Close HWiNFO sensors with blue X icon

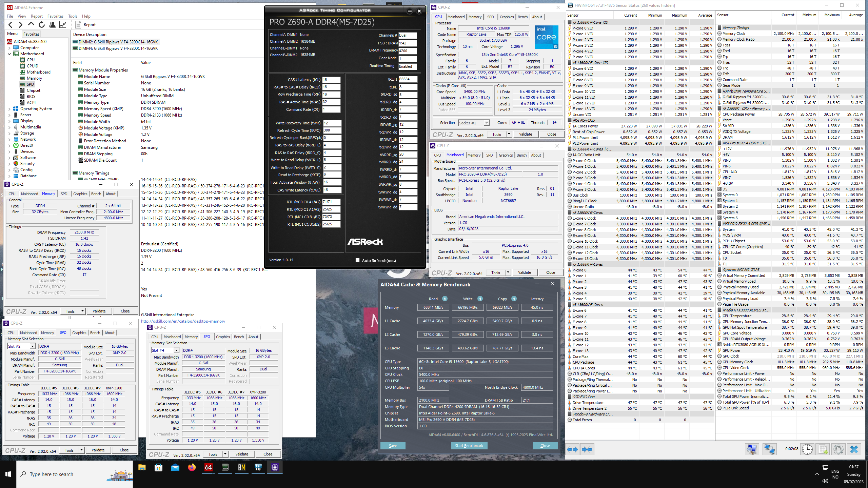(854, 449)
